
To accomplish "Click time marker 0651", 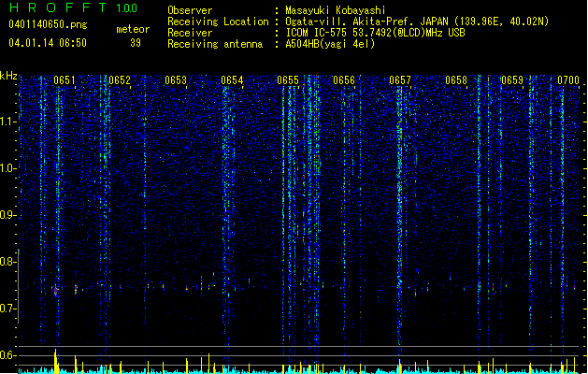I will (65, 80).
